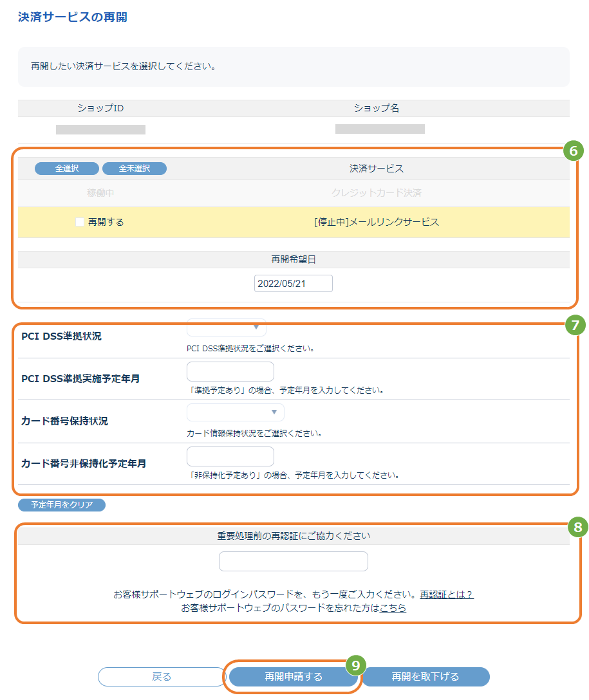Click the 決済サービスの再開 page heading
The width and height of the screenshot is (589, 700).
click(x=73, y=17)
